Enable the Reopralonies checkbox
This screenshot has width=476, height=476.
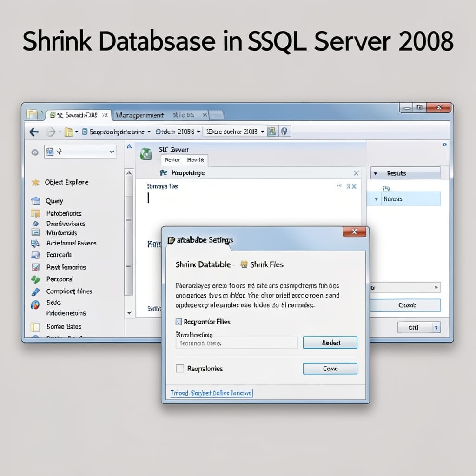(x=180, y=369)
